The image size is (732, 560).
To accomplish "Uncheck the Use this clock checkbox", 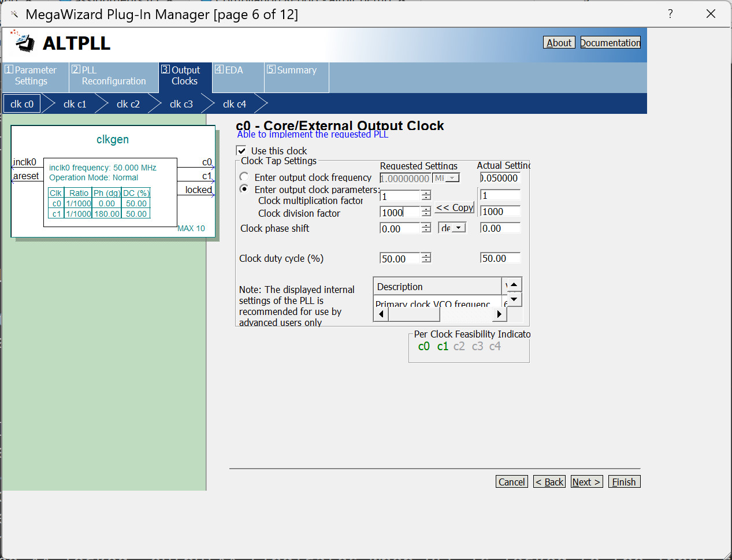I will pos(242,151).
